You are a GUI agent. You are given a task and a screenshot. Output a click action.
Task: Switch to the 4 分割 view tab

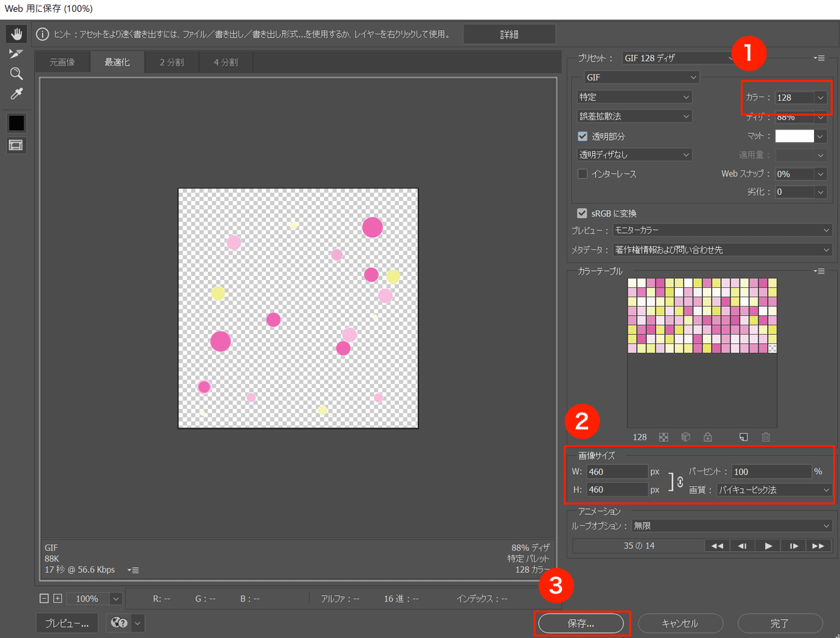[225, 61]
